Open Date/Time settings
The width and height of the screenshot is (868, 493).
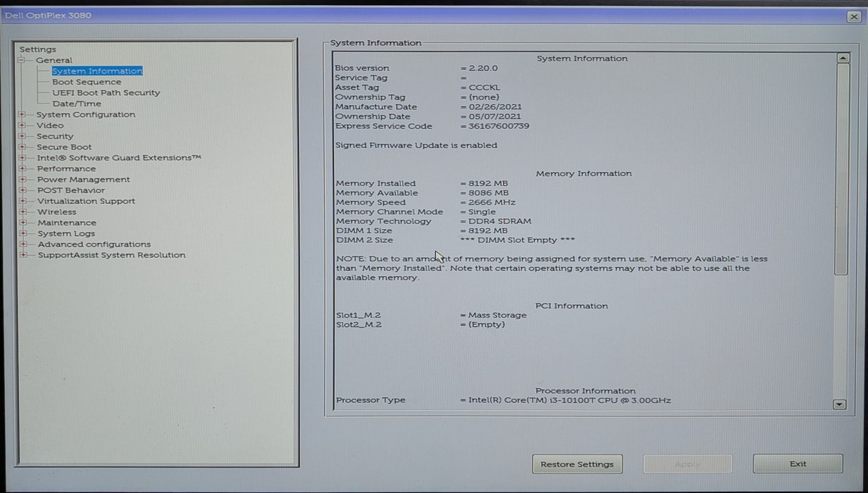click(x=77, y=104)
